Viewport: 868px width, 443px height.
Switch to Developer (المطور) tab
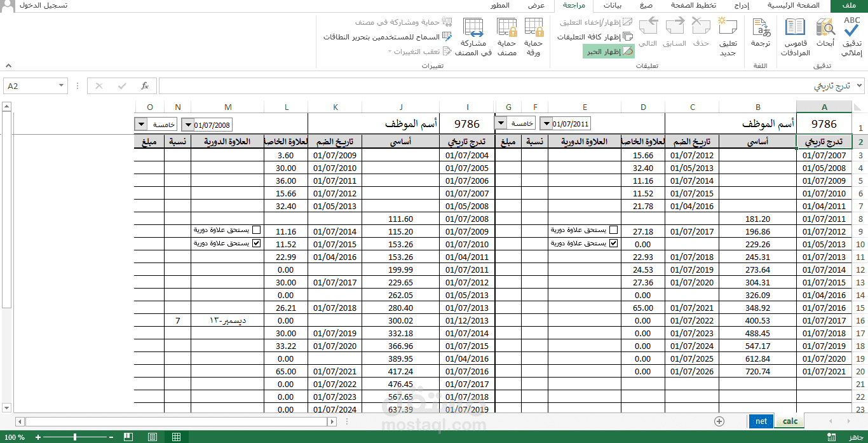499,6
